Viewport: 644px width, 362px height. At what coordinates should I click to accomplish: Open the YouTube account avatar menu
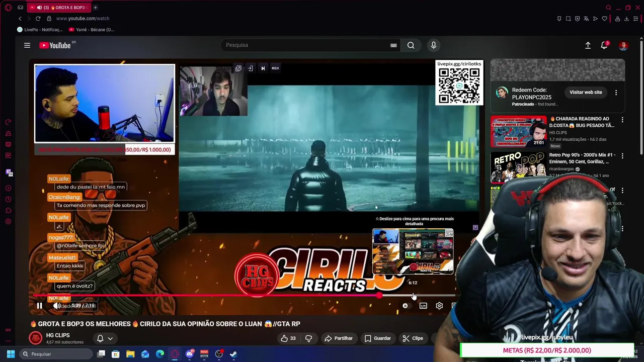(x=623, y=45)
